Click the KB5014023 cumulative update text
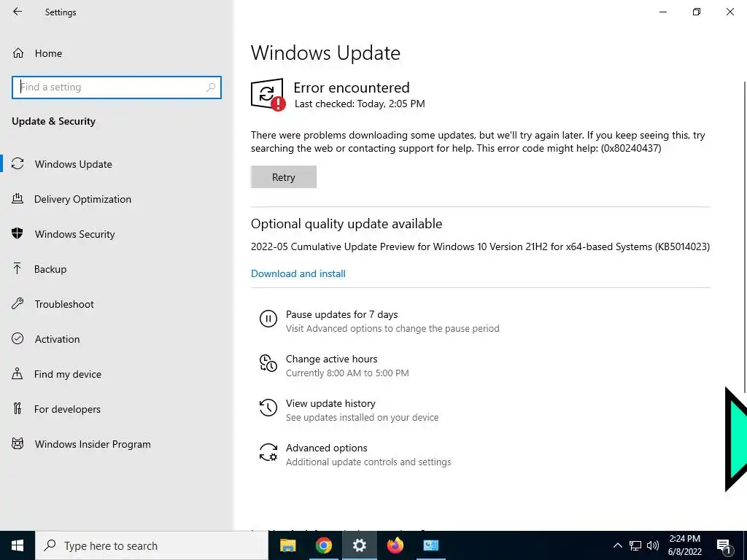The height and width of the screenshot is (560, 747). pyautogui.click(x=480, y=246)
